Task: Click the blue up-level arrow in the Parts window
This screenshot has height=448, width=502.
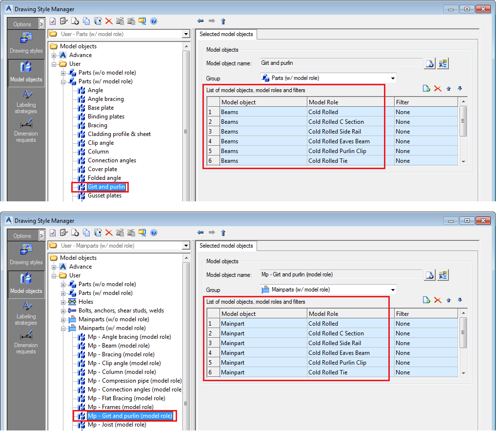Action: click(x=223, y=21)
